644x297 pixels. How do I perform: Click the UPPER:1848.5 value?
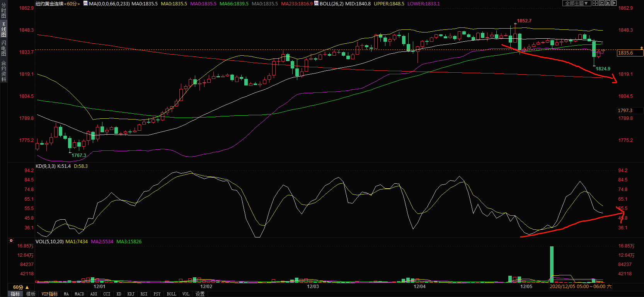(389, 3)
